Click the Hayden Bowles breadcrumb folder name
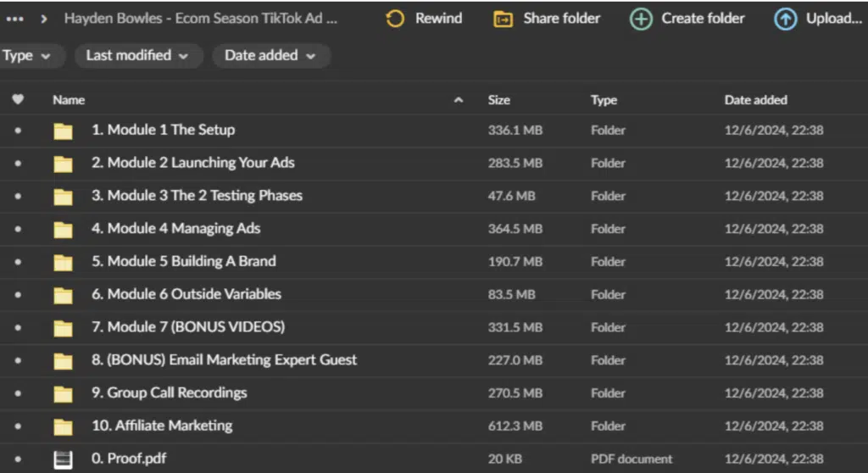This screenshot has width=868, height=473. point(200,19)
